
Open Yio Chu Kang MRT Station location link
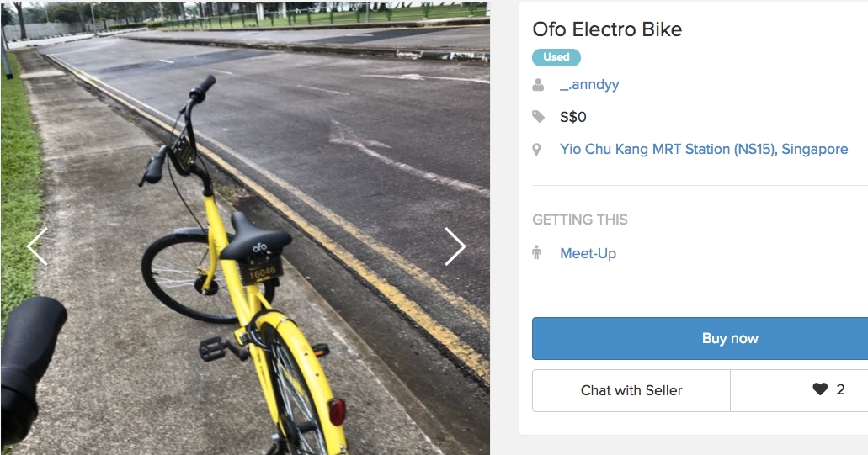704,149
